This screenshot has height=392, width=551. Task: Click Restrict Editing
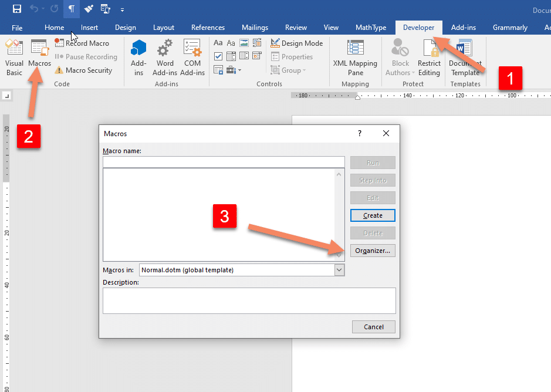pos(429,58)
